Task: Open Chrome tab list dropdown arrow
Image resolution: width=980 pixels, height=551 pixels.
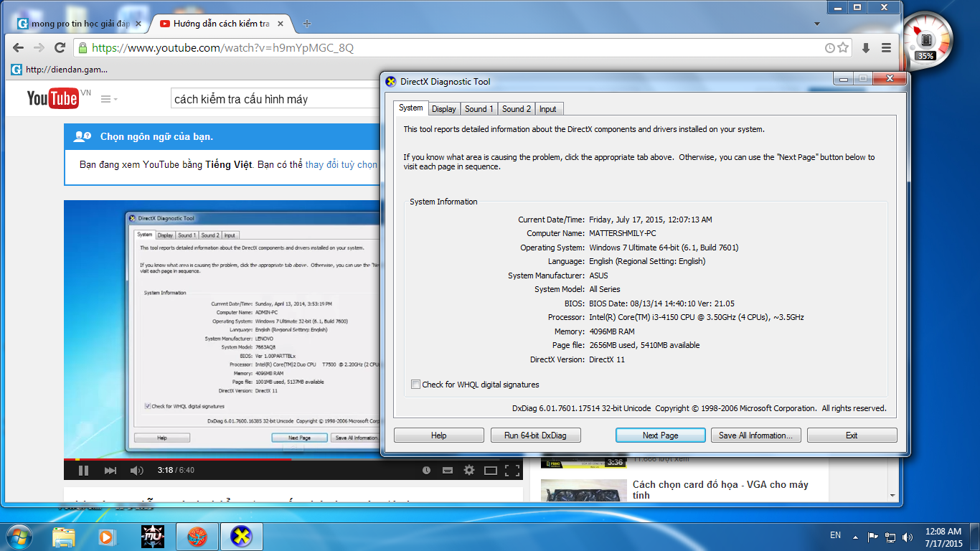Action: (x=817, y=24)
